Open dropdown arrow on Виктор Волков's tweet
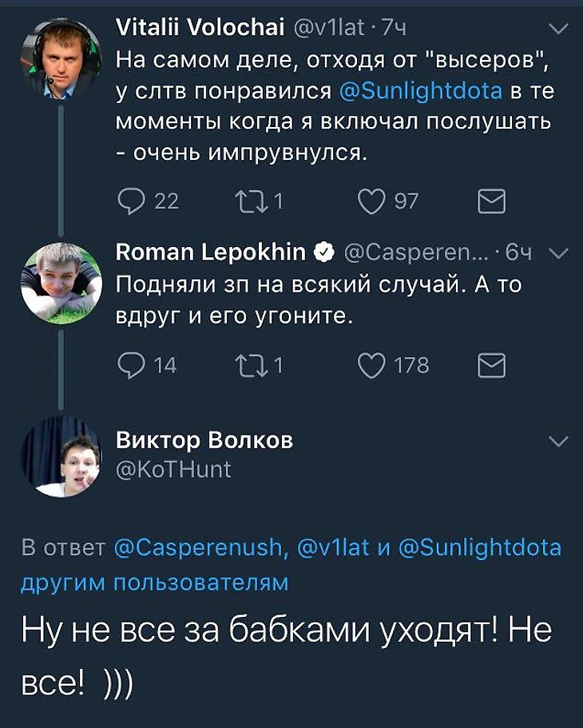This screenshot has width=583, height=728. pyautogui.click(x=561, y=441)
